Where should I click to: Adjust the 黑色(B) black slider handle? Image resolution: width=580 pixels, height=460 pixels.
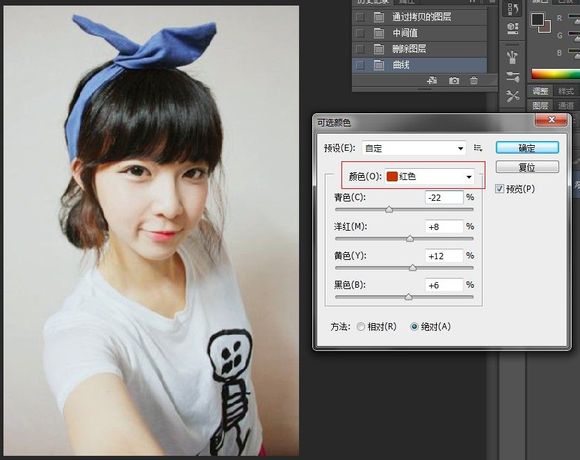[408, 297]
